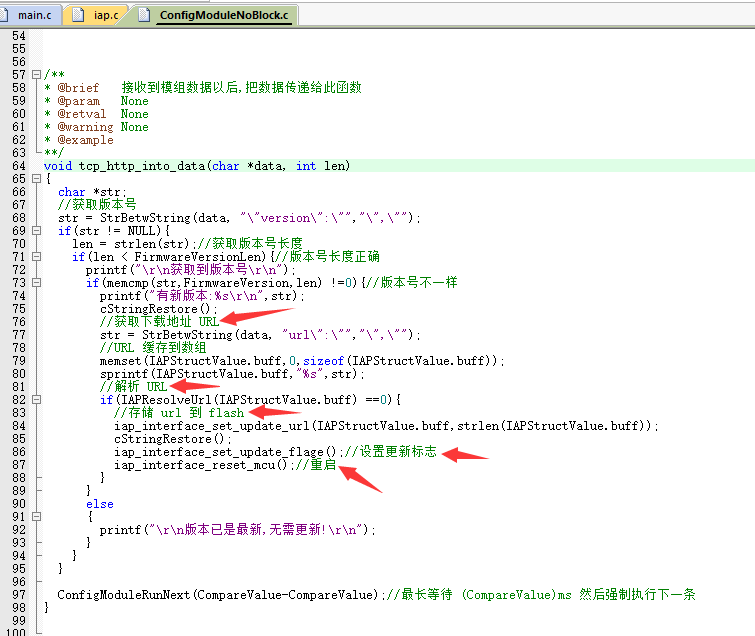Collapse the else block at line 91
This screenshot has width=755, height=636.
(x=36, y=517)
